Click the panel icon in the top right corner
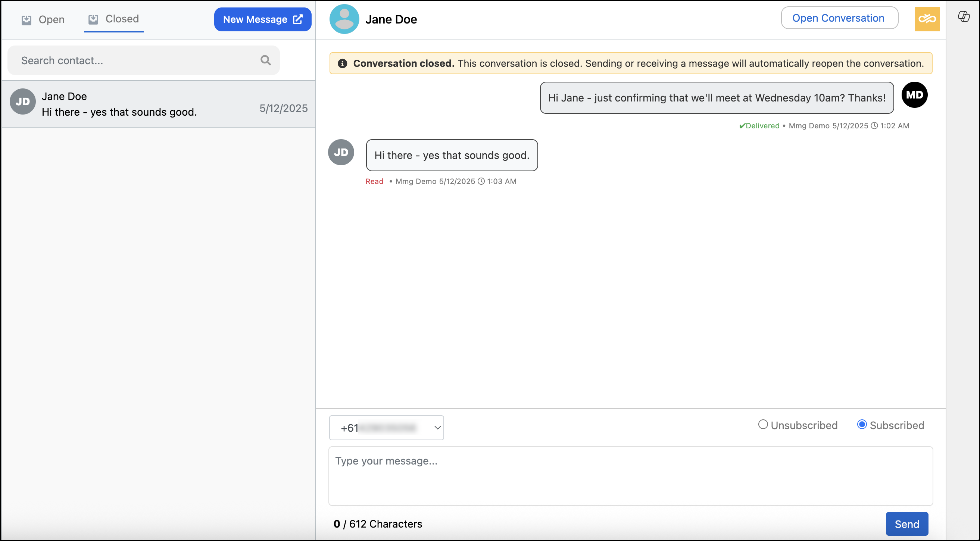The height and width of the screenshot is (541, 980). pos(964,17)
